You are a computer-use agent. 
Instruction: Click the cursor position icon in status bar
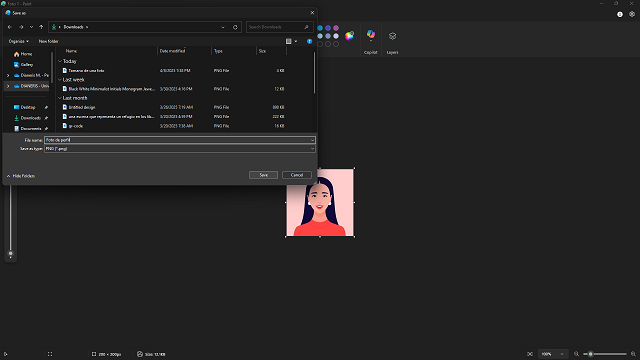(5, 354)
